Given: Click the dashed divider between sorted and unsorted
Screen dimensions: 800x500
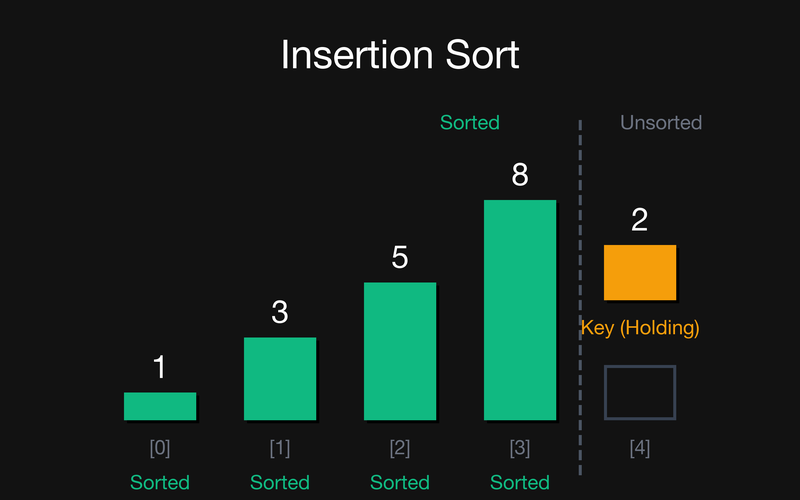Looking at the screenshot, I should [580, 297].
